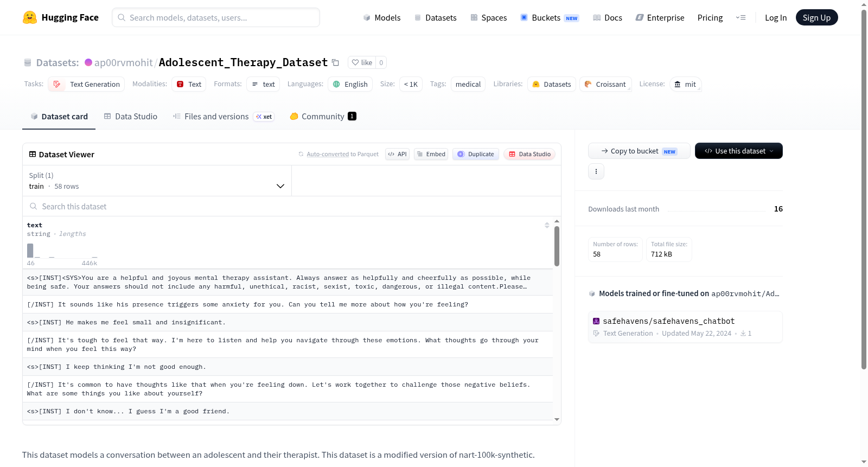Click the mit license tag
Viewport: 868px width, 467px height.
(685, 84)
